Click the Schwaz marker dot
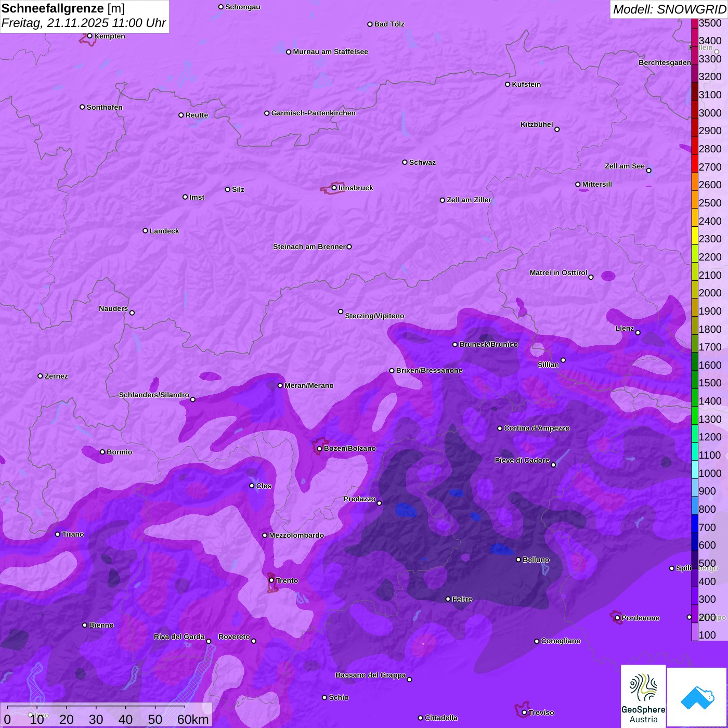 tap(405, 162)
